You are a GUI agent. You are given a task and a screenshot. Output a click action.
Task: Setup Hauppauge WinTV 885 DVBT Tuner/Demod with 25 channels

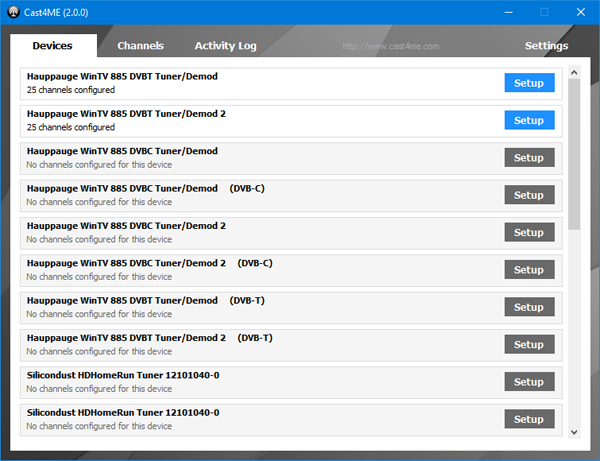pyautogui.click(x=529, y=83)
